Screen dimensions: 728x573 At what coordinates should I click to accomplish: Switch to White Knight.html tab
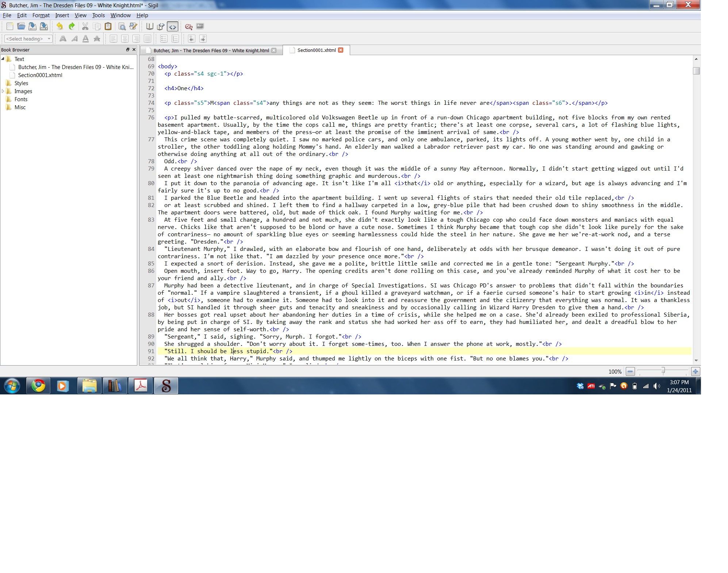[211, 50]
